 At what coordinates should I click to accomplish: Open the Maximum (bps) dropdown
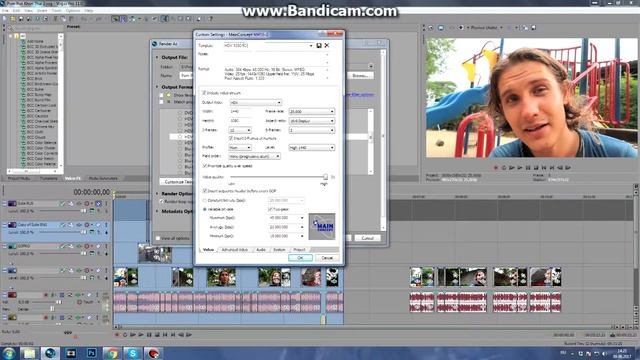[x=302, y=218]
